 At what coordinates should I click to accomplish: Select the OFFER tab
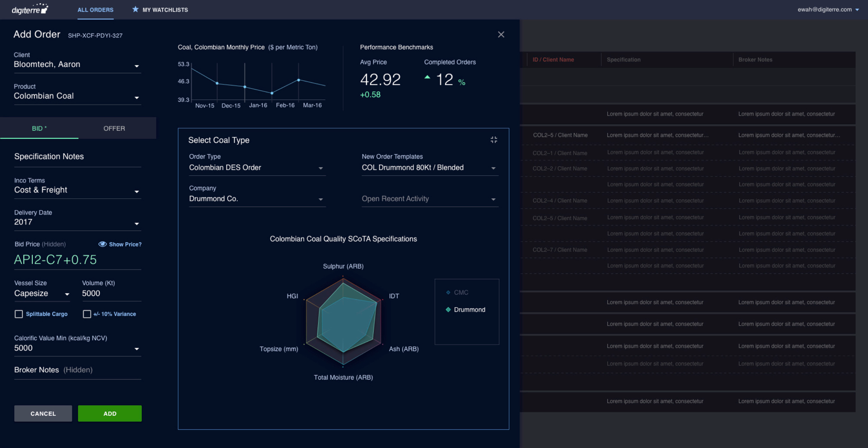pyautogui.click(x=114, y=128)
